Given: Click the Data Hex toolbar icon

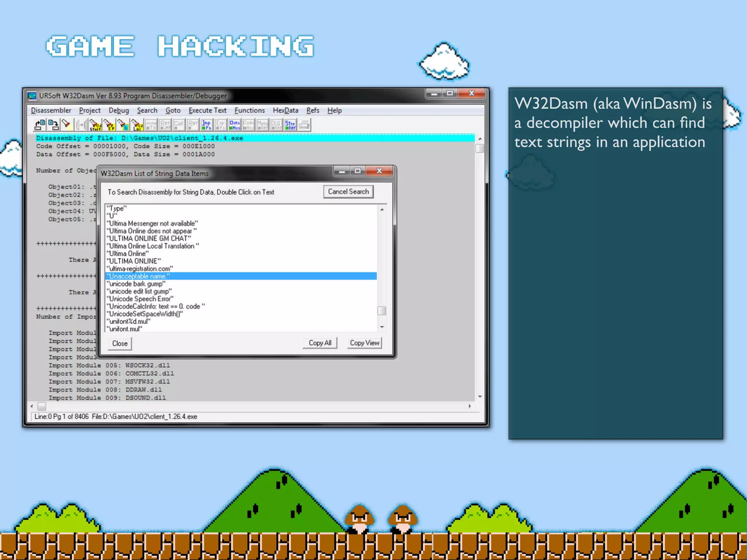Looking at the screenshot, I should [x=235, y=125].
